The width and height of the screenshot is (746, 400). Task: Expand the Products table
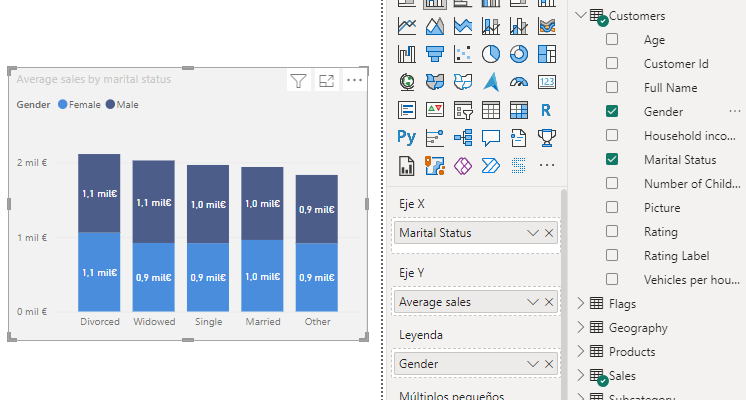[x=582, y=352]
